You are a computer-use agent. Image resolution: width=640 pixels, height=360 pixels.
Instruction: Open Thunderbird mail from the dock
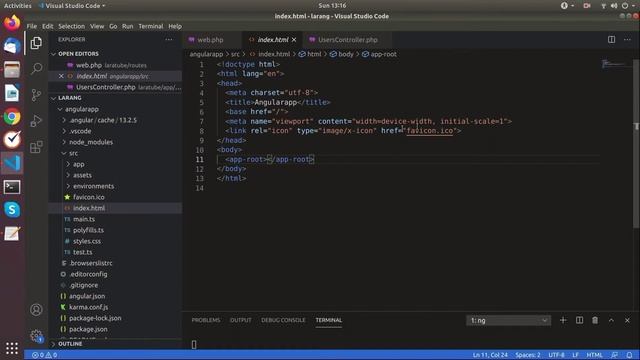(12, 46)
